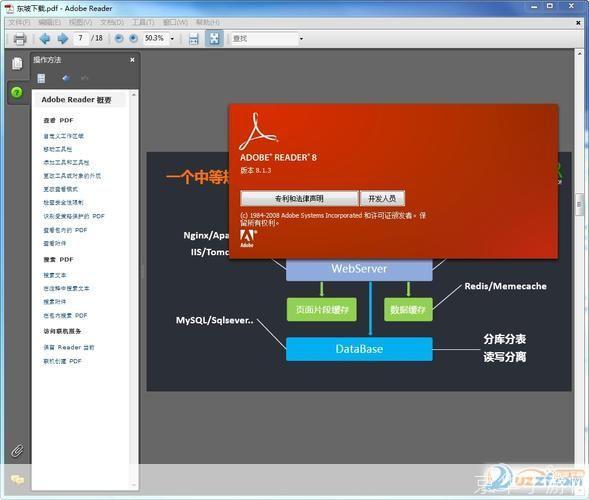The width and height of the screenshot is (589, 500).
Task: Open the Attachments paperclip panel
Action: pyautogui.click(x=17, y=450)
